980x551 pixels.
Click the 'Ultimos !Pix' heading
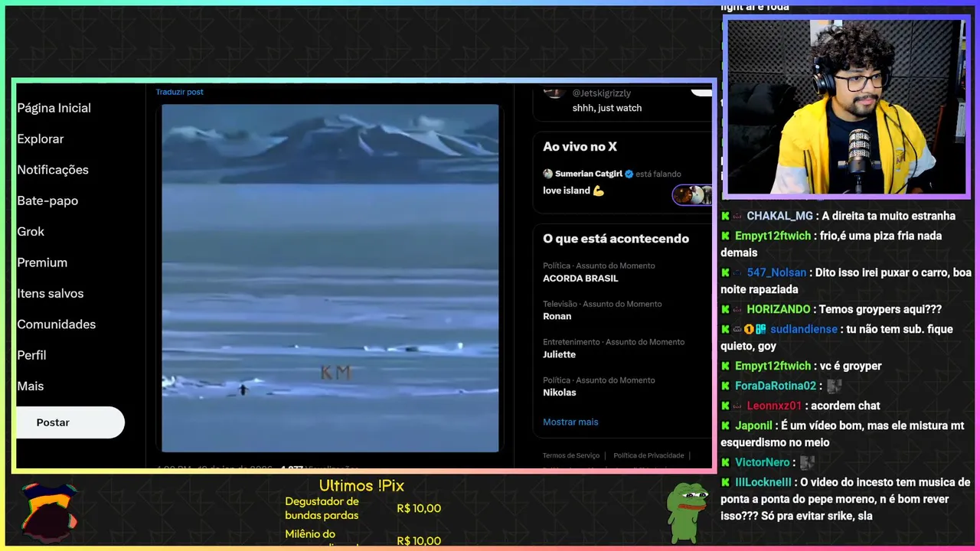click(x=361, y=486)
